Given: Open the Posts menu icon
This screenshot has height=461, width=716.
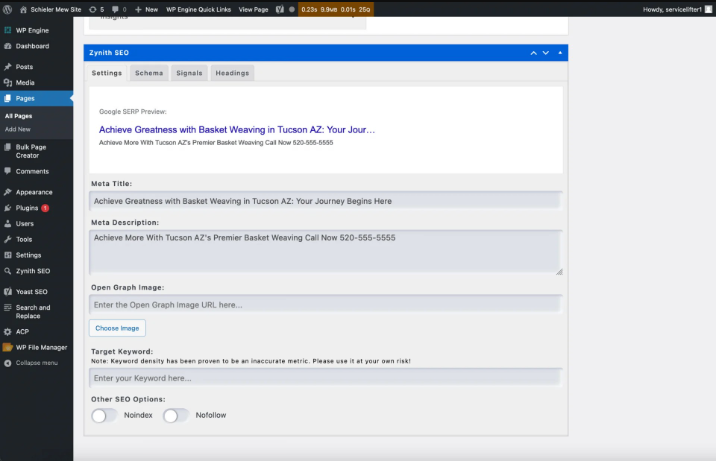Looking at the screenshot, I should pos(8,67).
